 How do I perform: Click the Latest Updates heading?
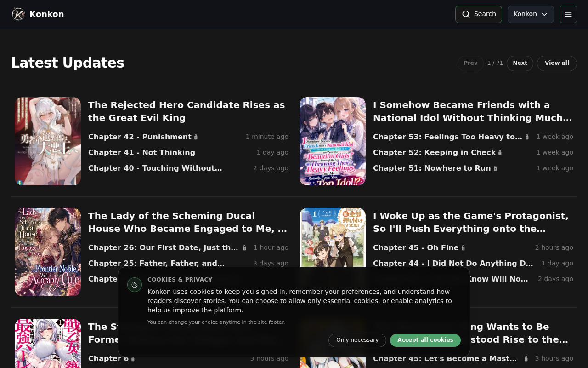(68, 63)
